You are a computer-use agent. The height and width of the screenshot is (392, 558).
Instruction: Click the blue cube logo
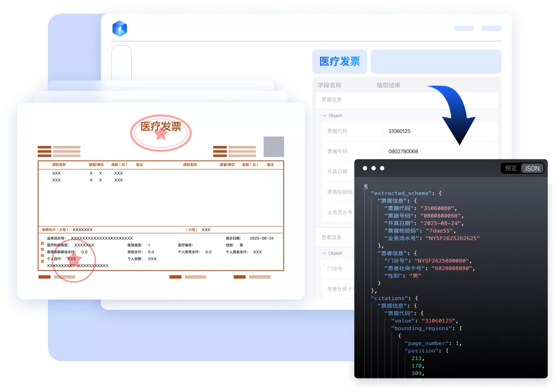pyautogui.click(x=120, y=29)
